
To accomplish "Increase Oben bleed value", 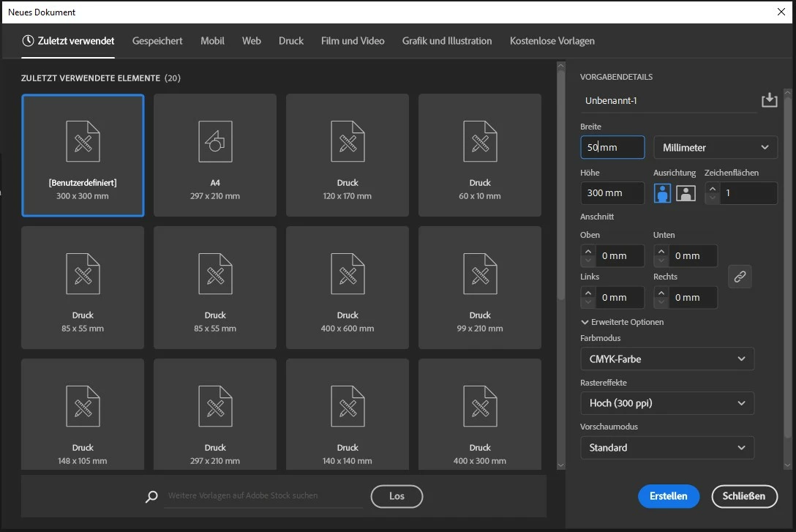I will pyautogui.click(x=588, y=251).
